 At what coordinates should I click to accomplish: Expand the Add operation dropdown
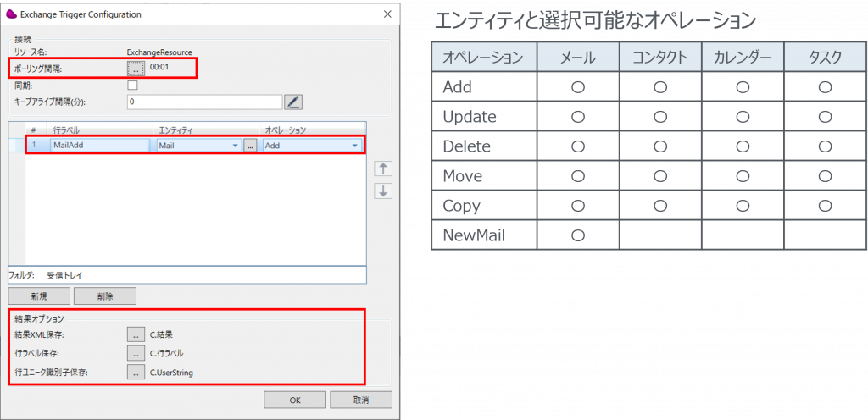coord(354,146)
